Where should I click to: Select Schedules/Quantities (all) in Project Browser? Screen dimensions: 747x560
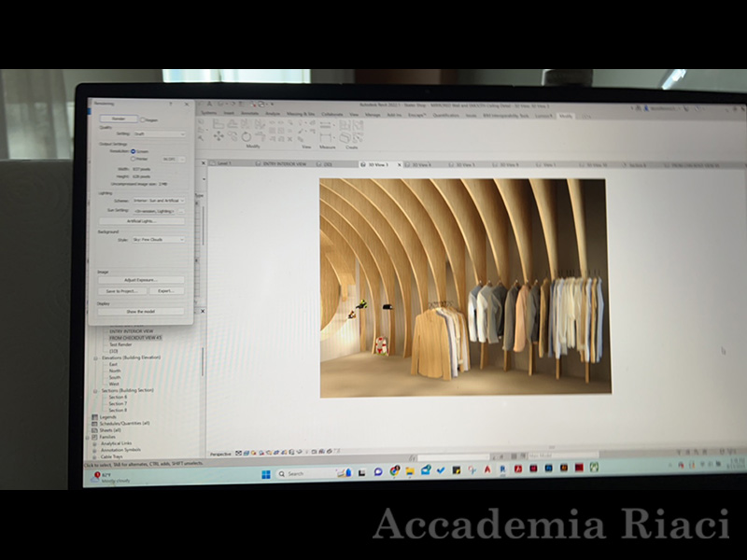[x=124, y=424]
